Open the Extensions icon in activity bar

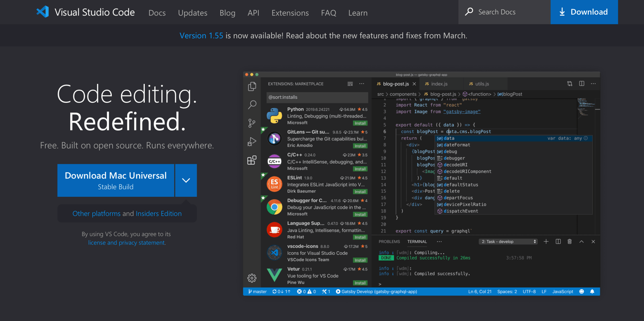click(x=252, y=160)
